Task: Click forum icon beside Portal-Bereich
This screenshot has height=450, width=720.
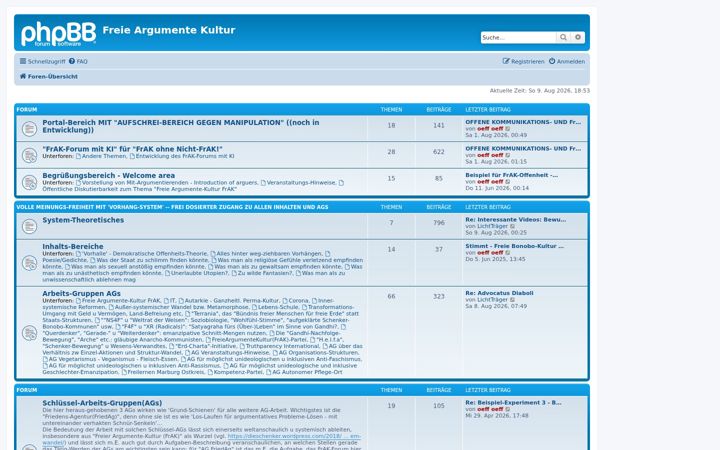Action: [29, 129]
